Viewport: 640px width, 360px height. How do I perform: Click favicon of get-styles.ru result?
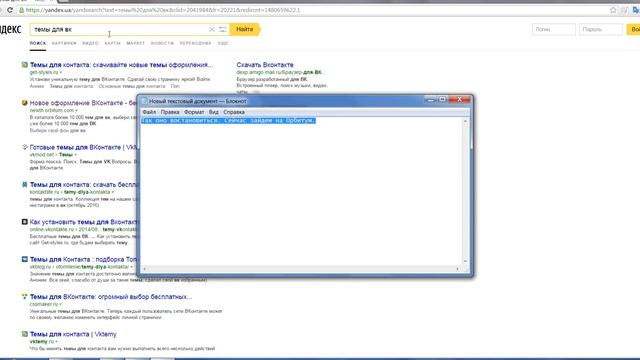click(x=24, y=64)
